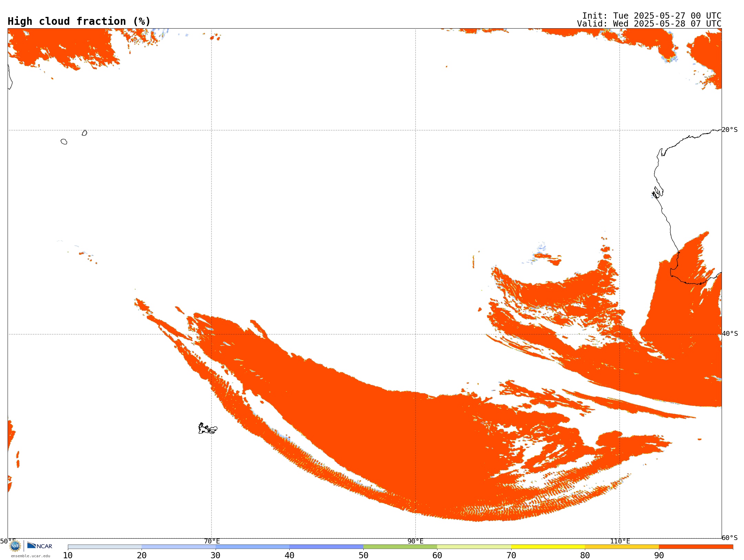Open the ensemble.ucar.edu text link
744x560 pixels.
pos(31,556)
